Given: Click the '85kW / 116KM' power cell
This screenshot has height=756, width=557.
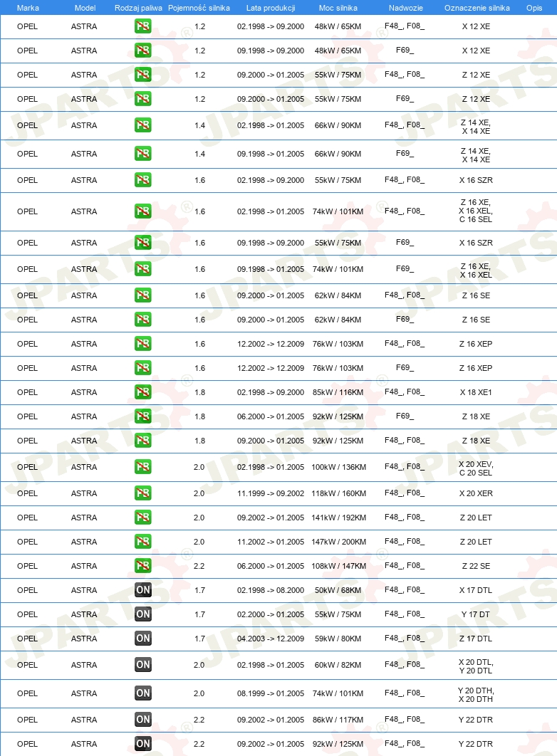Looking at the screenshot, I should pyautogui.click(x=338, y=392).
